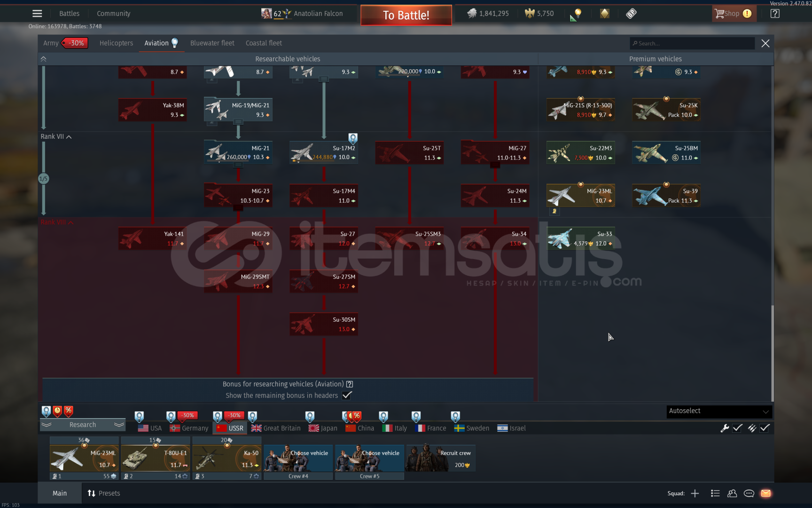Open the orange mail envelope icon
Image resolution: width=812 pixels, height=508 pixels.
[x=766, y=493]
